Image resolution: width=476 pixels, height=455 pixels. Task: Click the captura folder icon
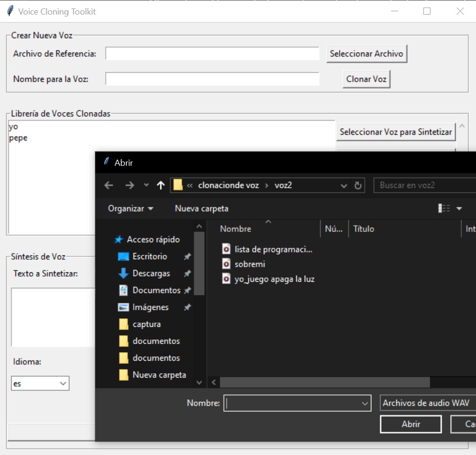pyautogui.click(x=123, y=324)
